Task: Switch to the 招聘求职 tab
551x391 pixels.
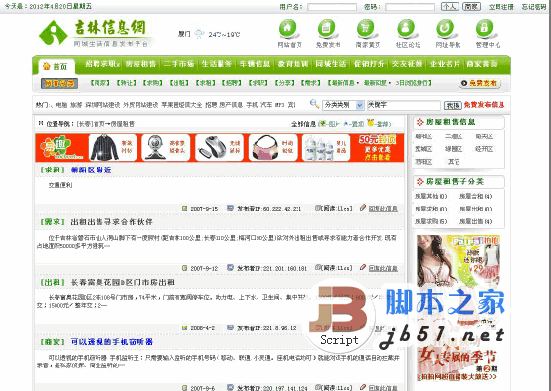Action: (x=102, y=64)
